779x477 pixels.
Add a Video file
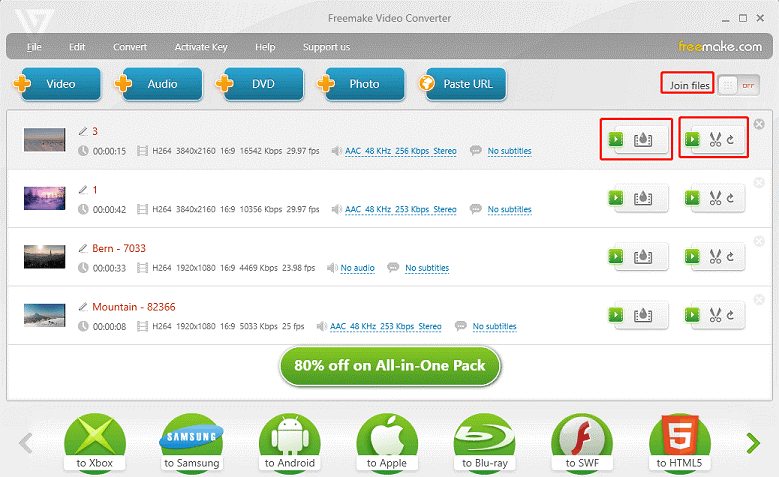[57, 84]
